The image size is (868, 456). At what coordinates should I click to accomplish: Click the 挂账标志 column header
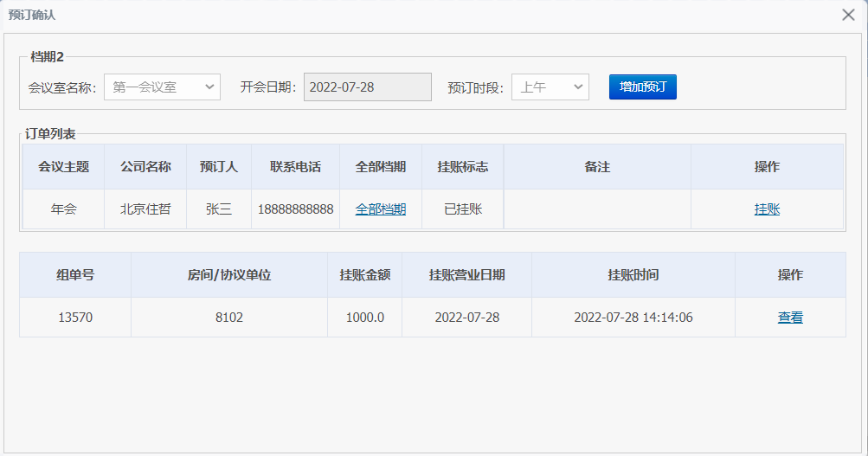(x=463, y=167)
